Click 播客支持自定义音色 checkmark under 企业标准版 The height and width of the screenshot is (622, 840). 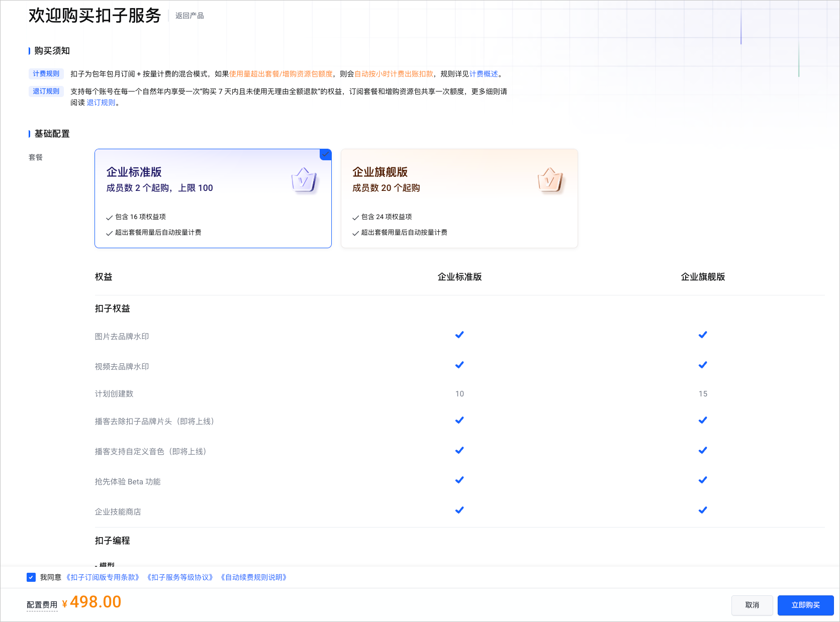459,450
